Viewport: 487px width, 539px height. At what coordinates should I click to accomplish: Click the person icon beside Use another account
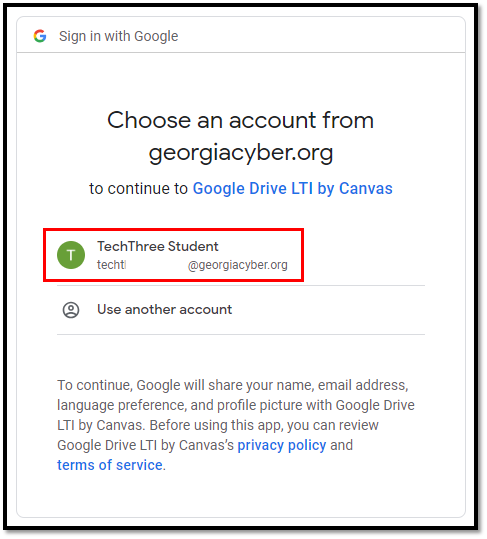click(x=71, y=310)
